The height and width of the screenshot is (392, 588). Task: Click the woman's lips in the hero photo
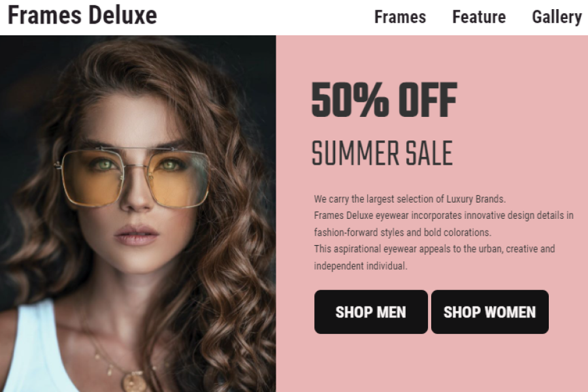pos(136,235)
